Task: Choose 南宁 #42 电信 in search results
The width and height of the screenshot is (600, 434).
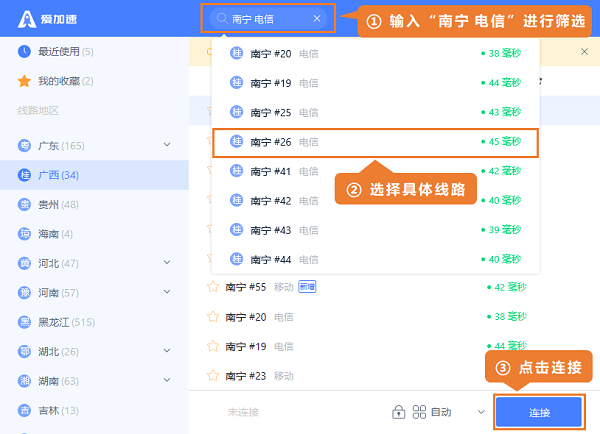Action: click(375, 201)
